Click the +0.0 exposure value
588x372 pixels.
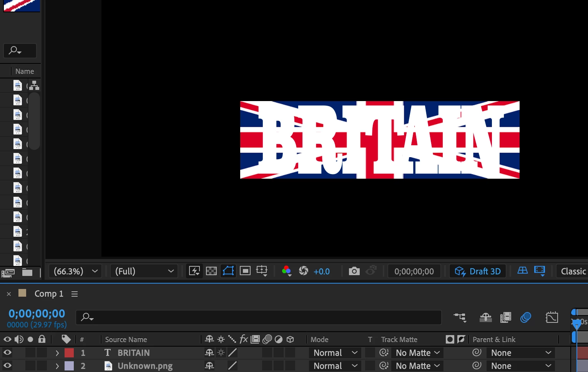(322, 272)
